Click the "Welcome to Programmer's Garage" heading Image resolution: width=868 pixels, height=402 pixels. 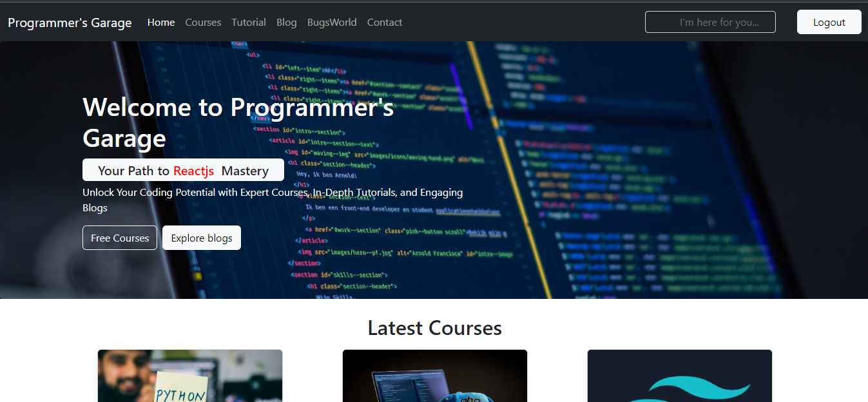[x=238, y=122]
